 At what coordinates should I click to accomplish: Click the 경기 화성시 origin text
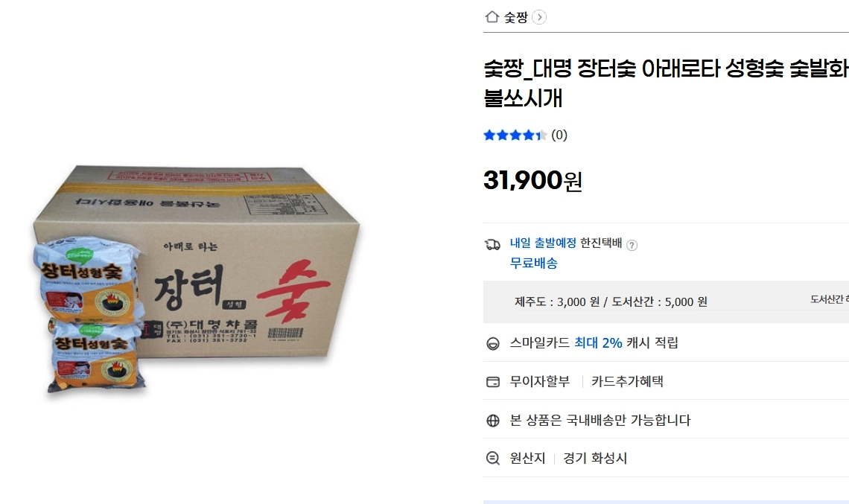[595, 459]
